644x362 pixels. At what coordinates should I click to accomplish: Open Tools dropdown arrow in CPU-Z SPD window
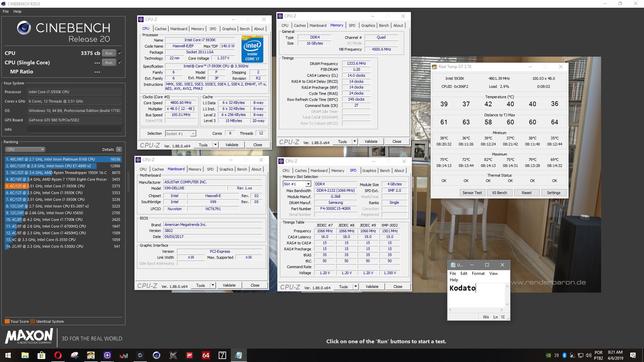(x=356, y=287)
